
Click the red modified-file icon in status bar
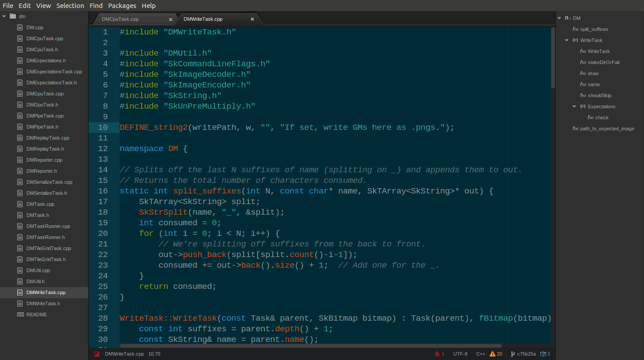97,354
